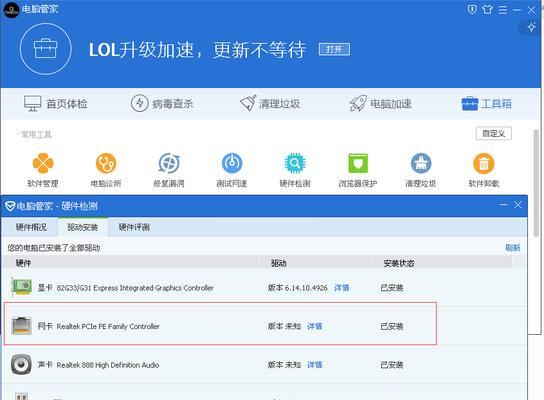544x400 pixels.
Task: Select Realtek PCIe FE Family Controller text
Action: [x=108, y=326]
